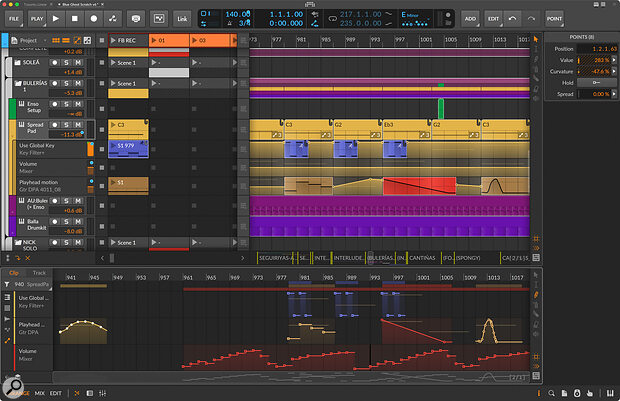Image resolution: width=620 pixels, height=401 pixels.
Task: Switch to the MIX view
Action: point(40,393)
